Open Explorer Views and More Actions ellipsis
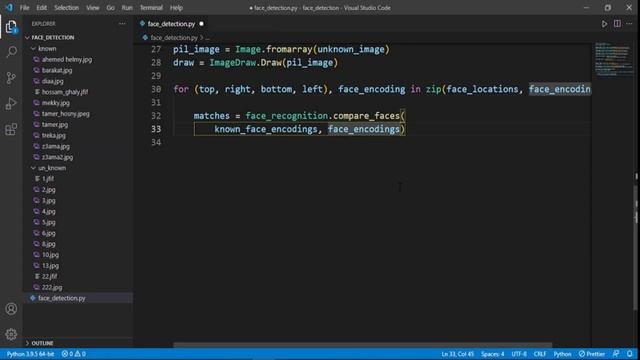Screen dimensions: 640x360 [122, 24]
